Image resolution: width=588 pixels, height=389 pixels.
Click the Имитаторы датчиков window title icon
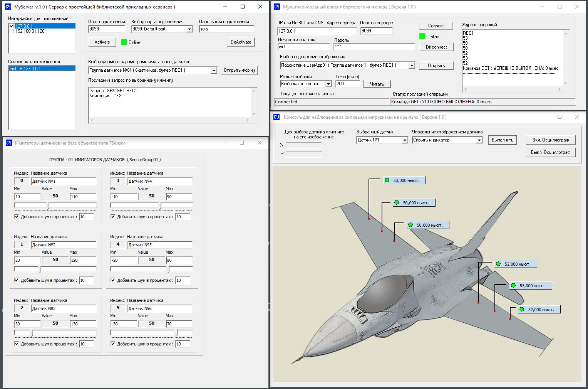click(x=8, y=143)
